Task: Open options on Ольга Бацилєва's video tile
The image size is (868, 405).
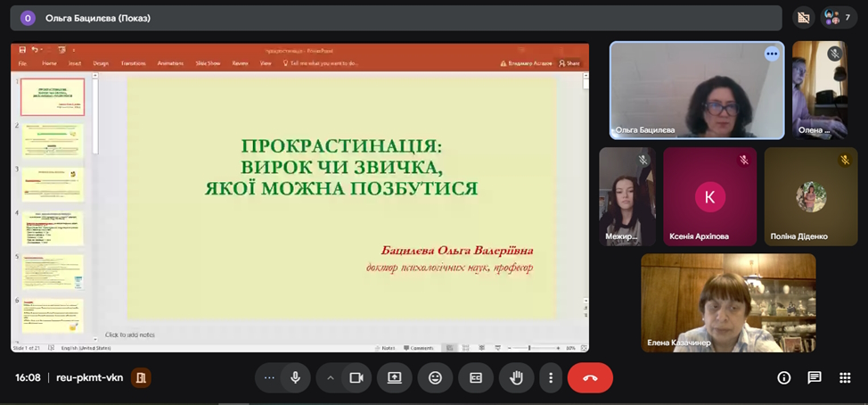Action: coord(772,54)
